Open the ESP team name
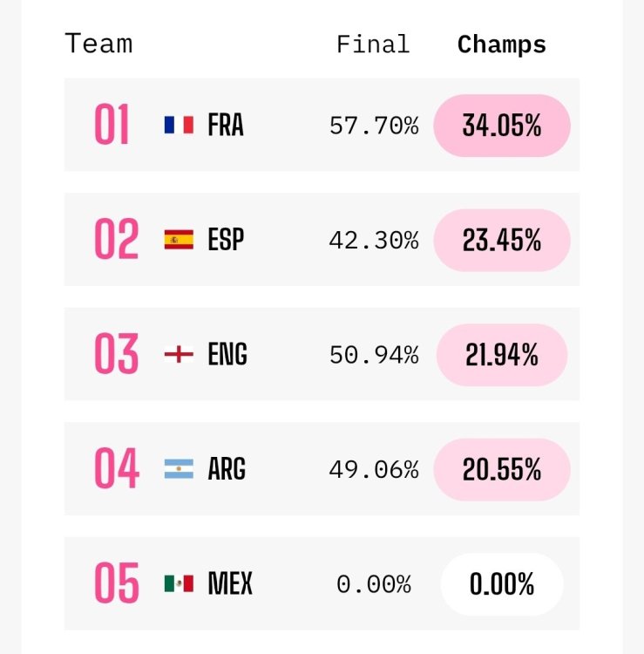The height and width of the screenshot is (654, 644). pos(226,240)
